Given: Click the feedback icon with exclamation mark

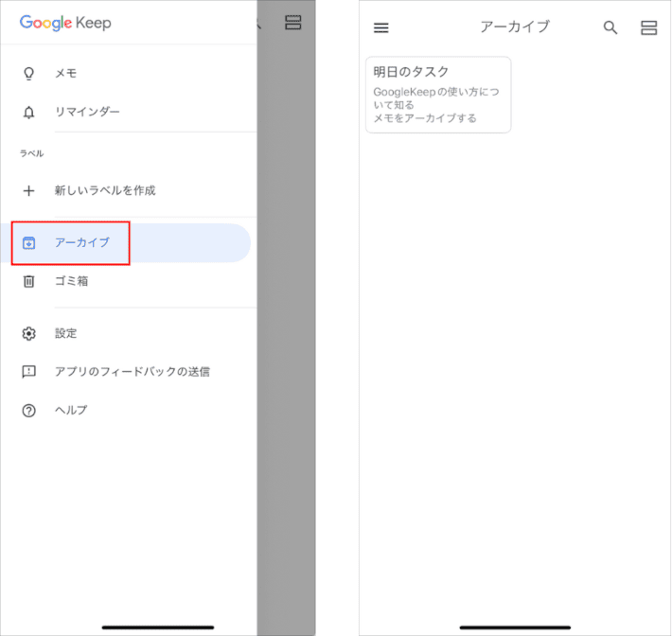Looking at the screenshot, I should pos(28,372).
